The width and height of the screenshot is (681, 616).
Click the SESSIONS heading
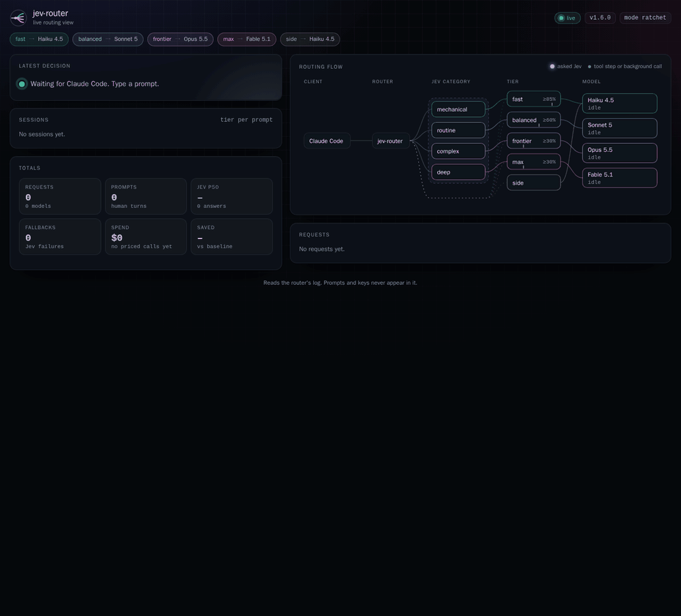coord(33,120)
